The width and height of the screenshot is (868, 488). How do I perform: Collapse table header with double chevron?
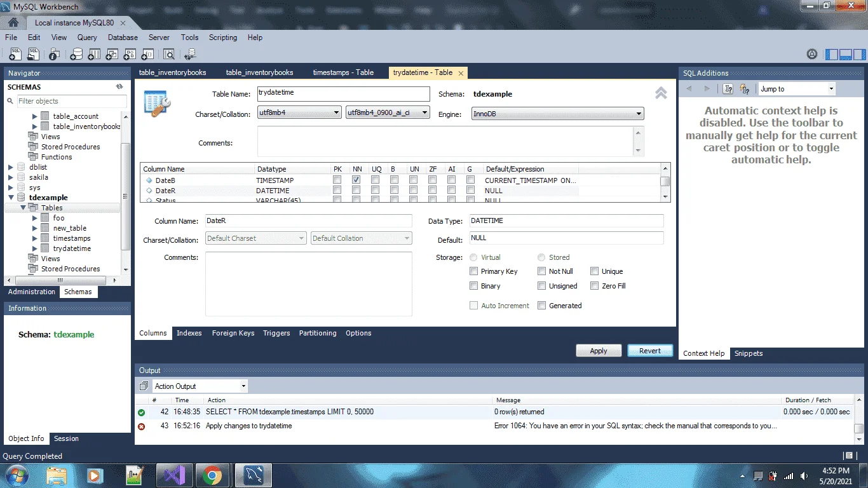click(x=661, y=93)
